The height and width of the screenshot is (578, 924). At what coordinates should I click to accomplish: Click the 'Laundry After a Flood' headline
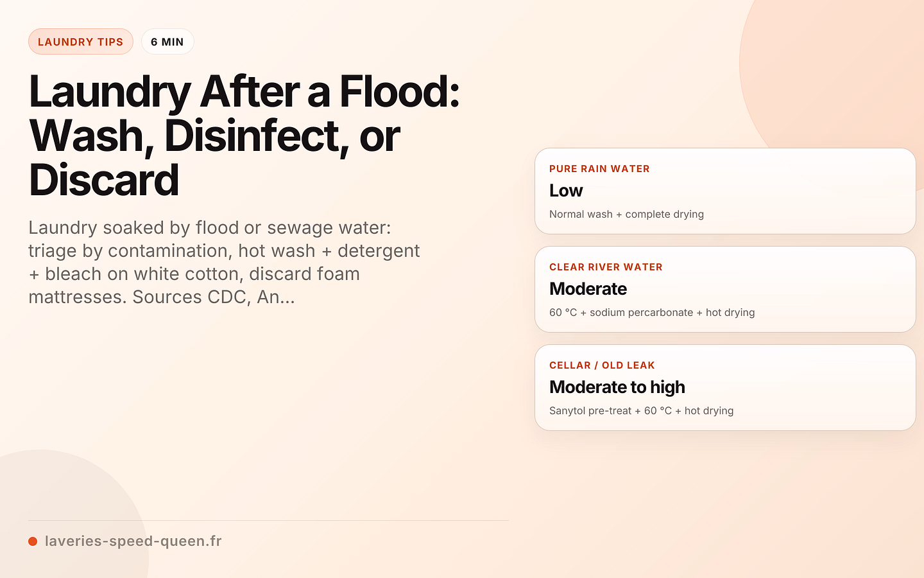[244, 136]
